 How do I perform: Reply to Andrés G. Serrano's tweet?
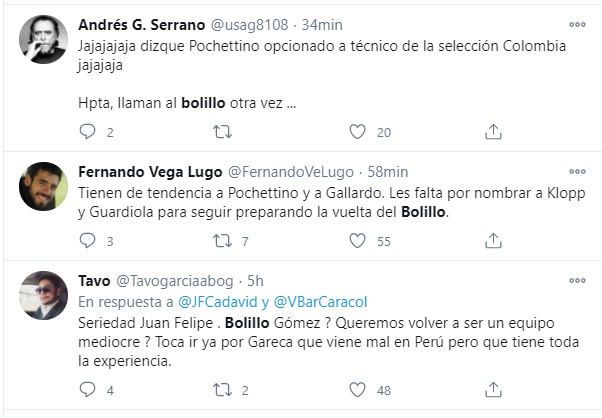87,131
